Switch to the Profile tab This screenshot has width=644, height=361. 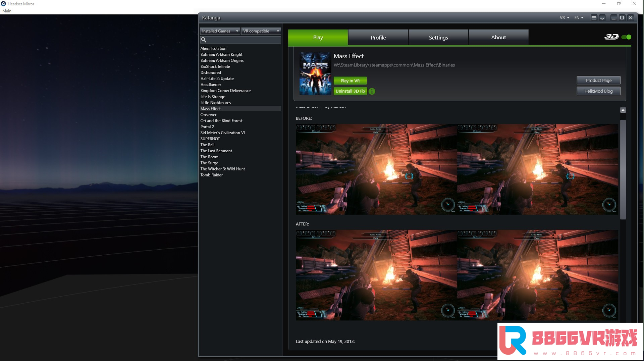pyautogui.click(x=378, y=37)
